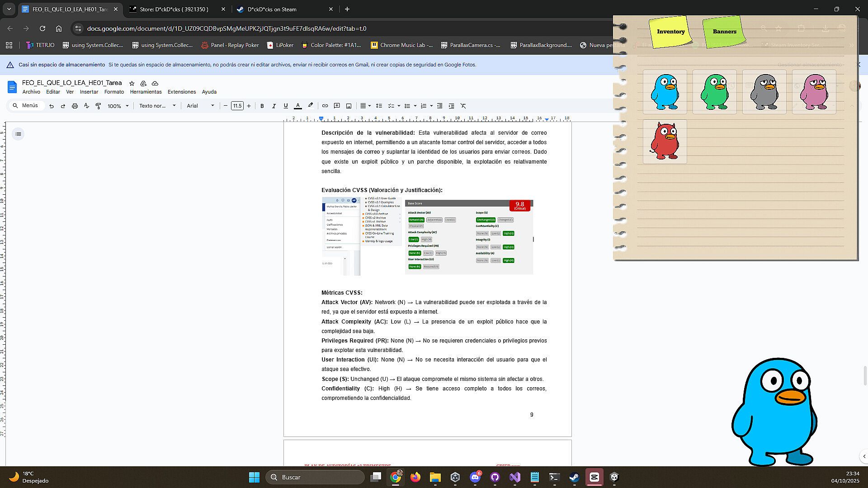Star the document FEO_EL_QUE_LO_LEA_HE01_Tarea
This screenshot has height=488, width=868.
(132, 83)
